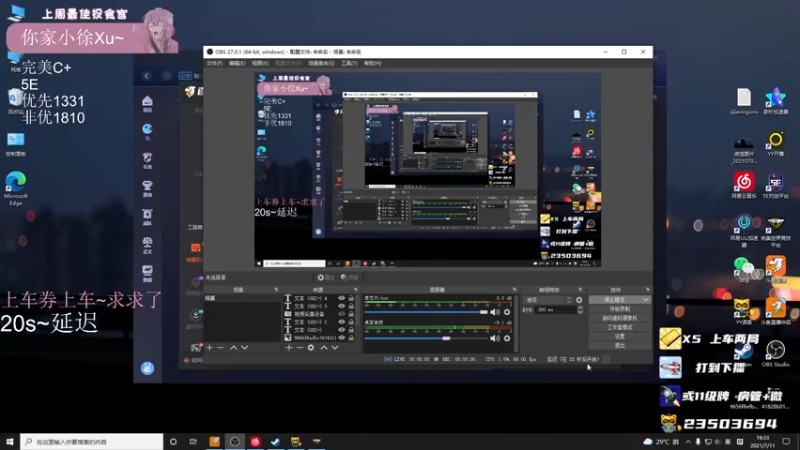Click the 开始录制 button
This screenshot has width=800, height=450.
(x=619, y=309)
